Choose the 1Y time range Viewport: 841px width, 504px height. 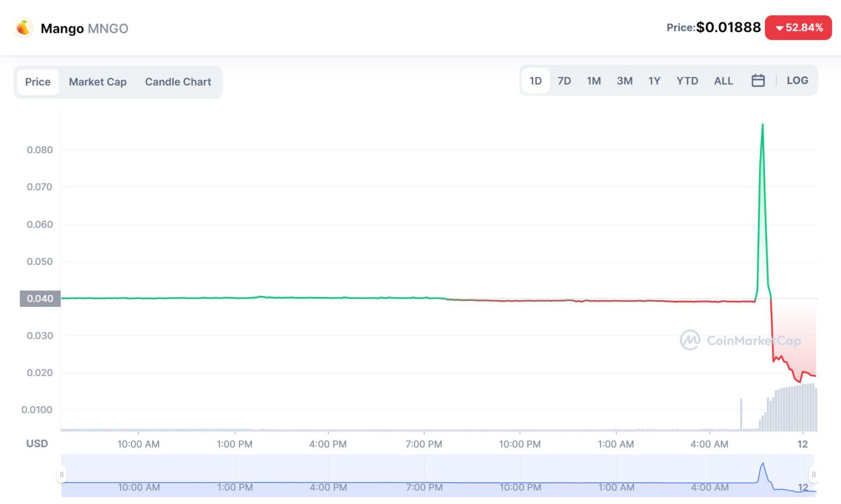[654, 81]
